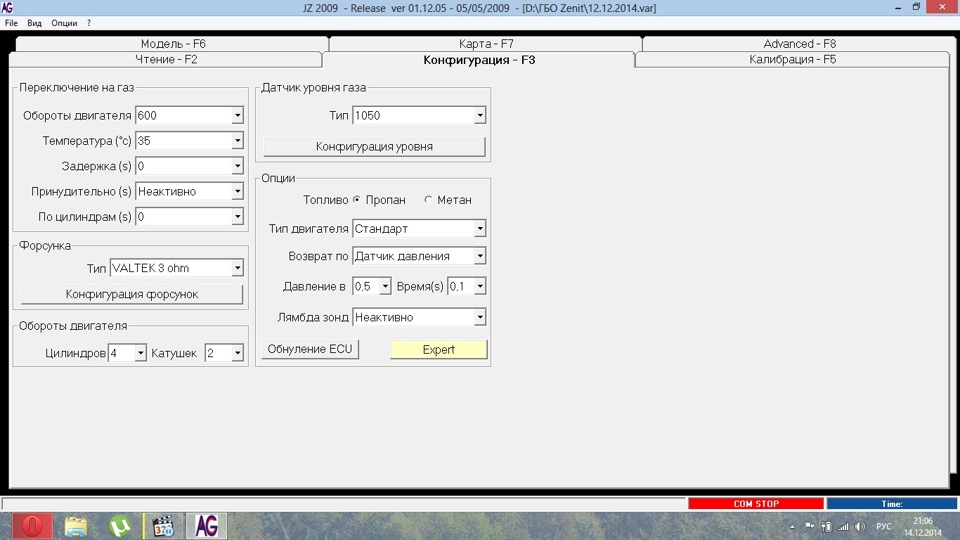Click the Action Center flag icon

(809, 526)
